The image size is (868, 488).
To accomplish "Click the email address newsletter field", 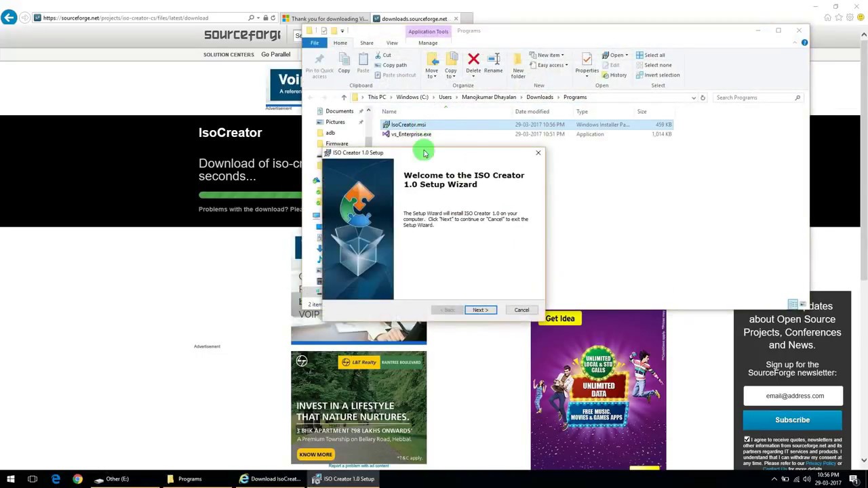I will (793, 396).
